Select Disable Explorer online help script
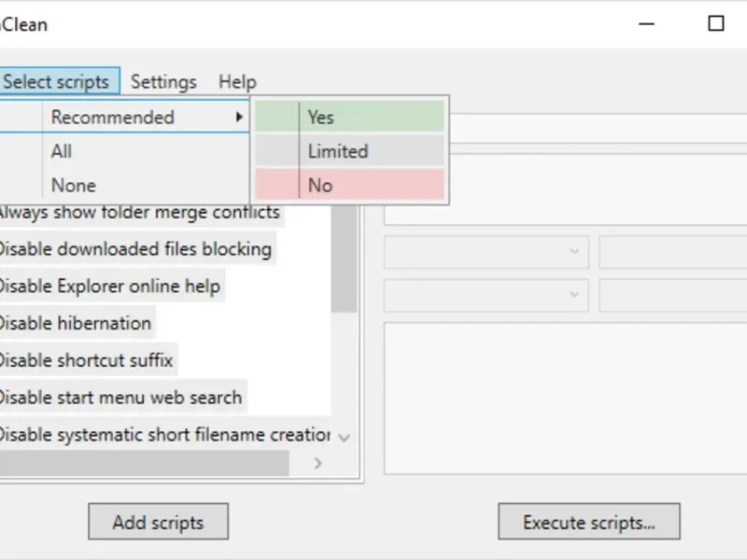 click(108, 286)
